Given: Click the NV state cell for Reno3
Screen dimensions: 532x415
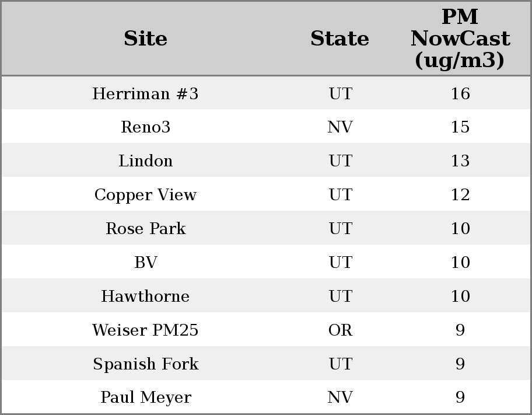Looking at the screenshot, I should point(340,127).
